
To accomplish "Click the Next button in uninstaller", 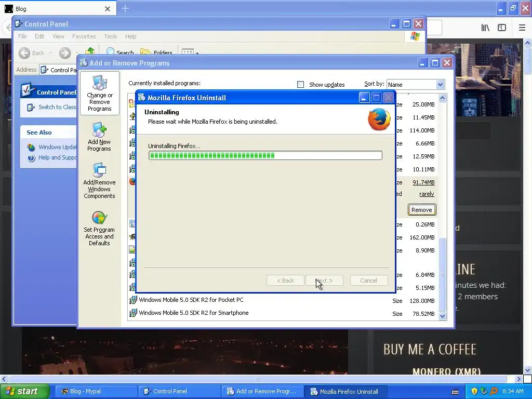I will click(x=324, y=281).
